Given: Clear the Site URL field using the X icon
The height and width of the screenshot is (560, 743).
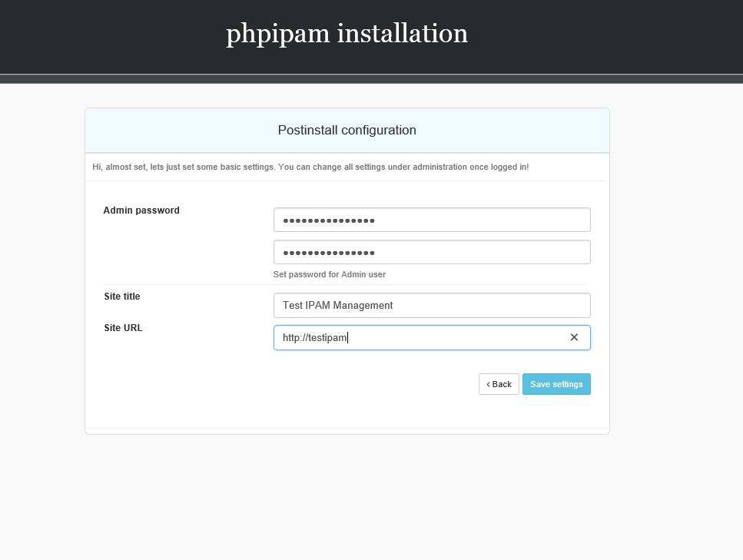Looking at the screenshot, I should click(x=574, y=337).
